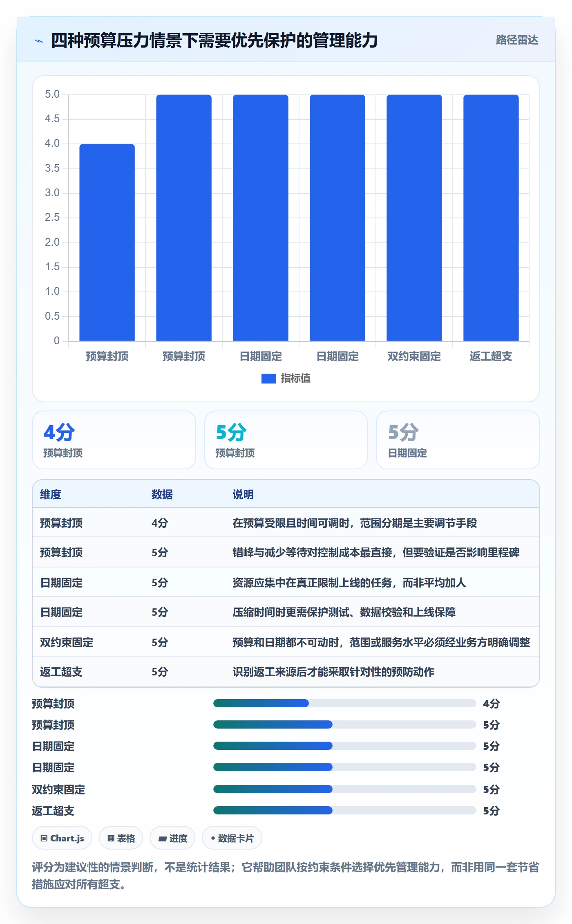Click the chart bar for 返工超支
Screen dimensions: 572x924
[x=491, y=218]
